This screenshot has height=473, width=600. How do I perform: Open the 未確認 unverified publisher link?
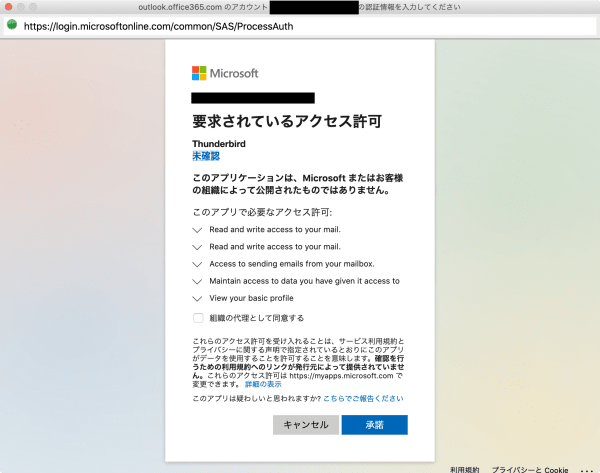(206, 156)
